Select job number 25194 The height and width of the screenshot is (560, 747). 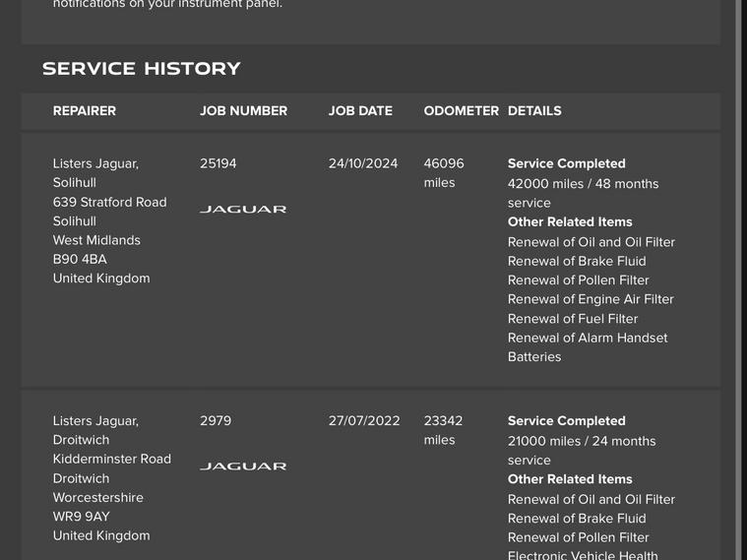click(218, 163)
